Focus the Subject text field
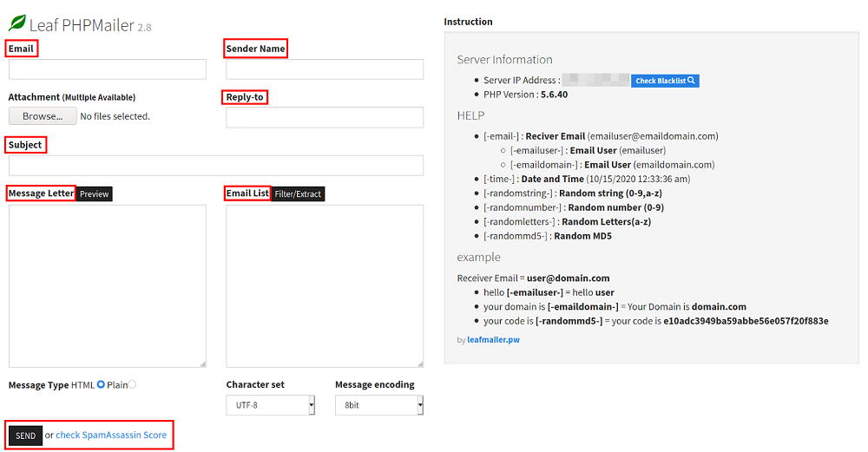 tap(216, 166)
